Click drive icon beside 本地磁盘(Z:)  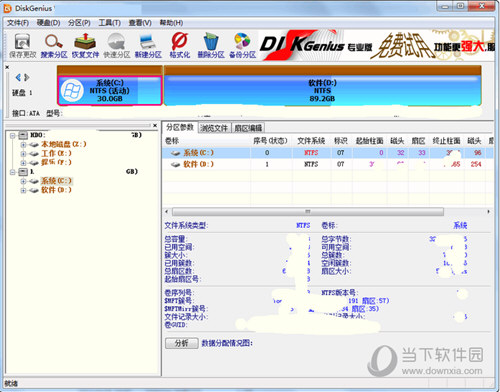tap(34, 144)
